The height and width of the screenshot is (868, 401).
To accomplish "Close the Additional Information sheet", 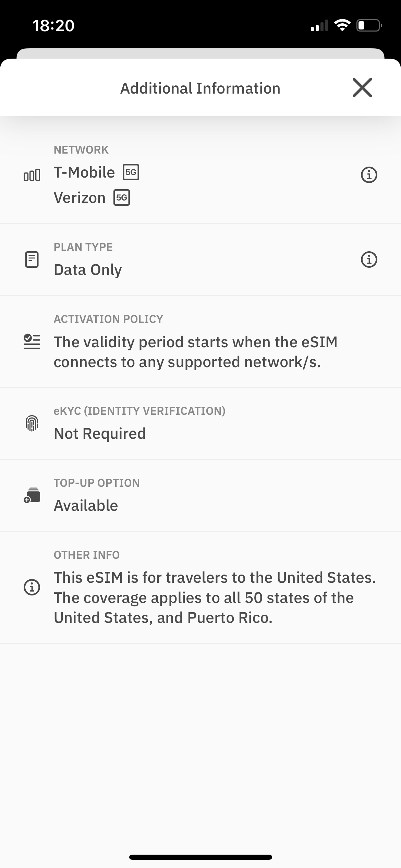I will tap(362, 88).
